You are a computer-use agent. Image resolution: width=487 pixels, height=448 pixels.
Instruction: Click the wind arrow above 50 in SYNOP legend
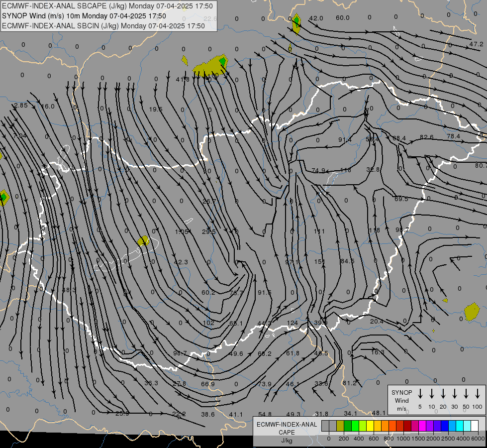(466, 394)
